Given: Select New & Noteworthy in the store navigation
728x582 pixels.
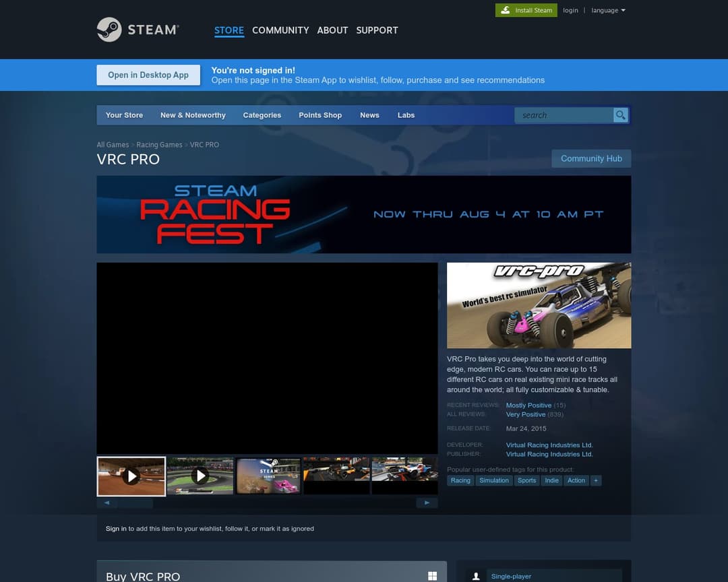Looking at the screenshot, I should [x=193, y=115].
